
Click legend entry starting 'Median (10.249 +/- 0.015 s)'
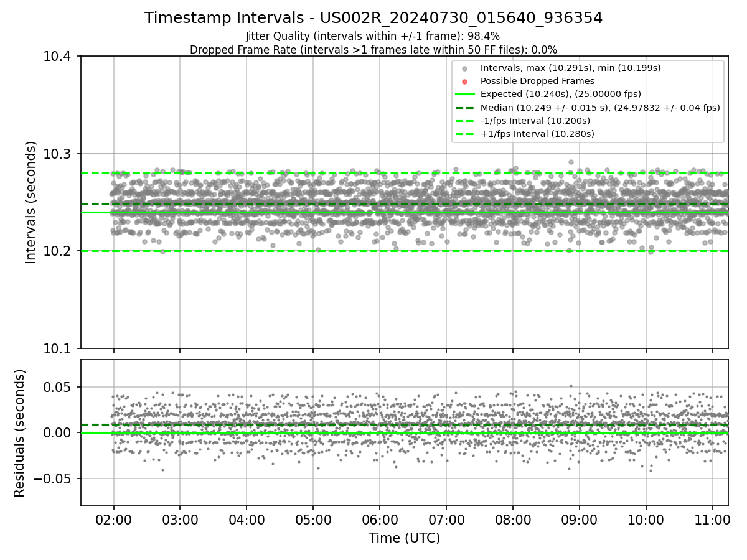[600, 108]
